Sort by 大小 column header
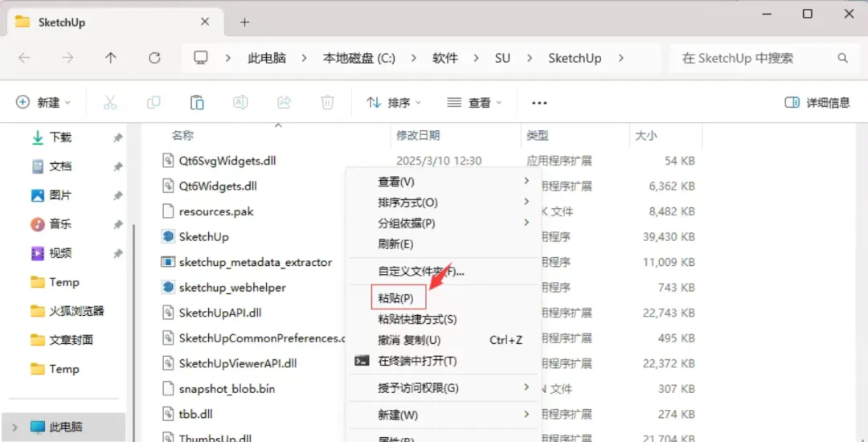The height and width of the screenshot is (442, 868). [646, 136]
